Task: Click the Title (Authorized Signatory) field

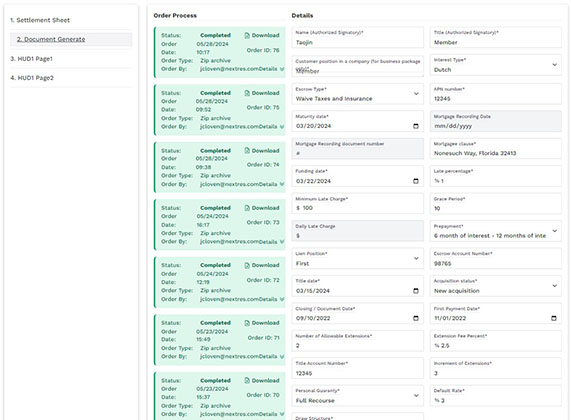Action: click(495, 38)
